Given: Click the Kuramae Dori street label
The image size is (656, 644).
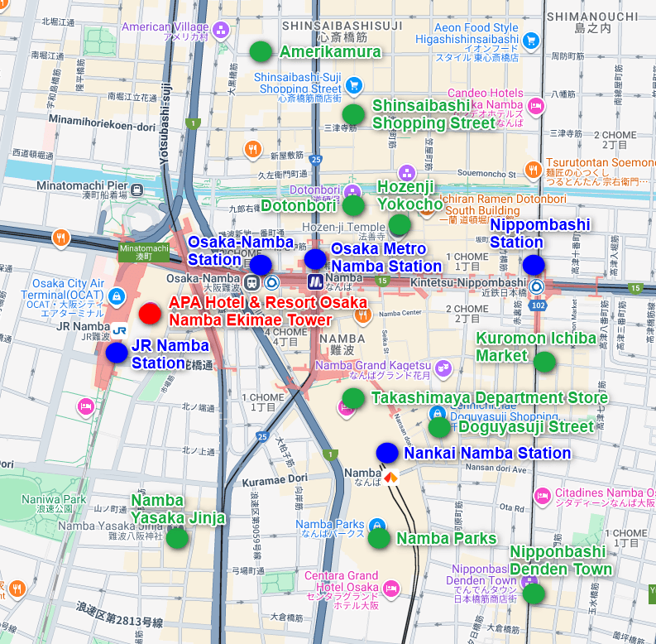Looking at the screenshot, I should [275, 480].
